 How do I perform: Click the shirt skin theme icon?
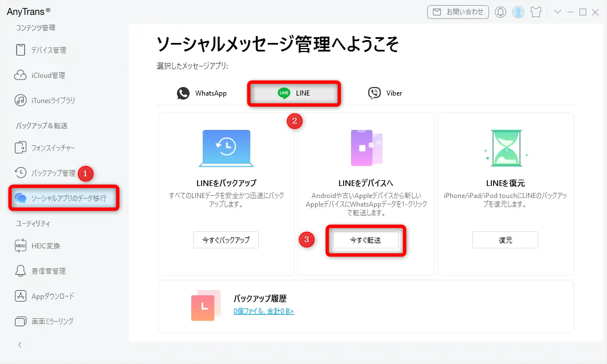point(536,12)
